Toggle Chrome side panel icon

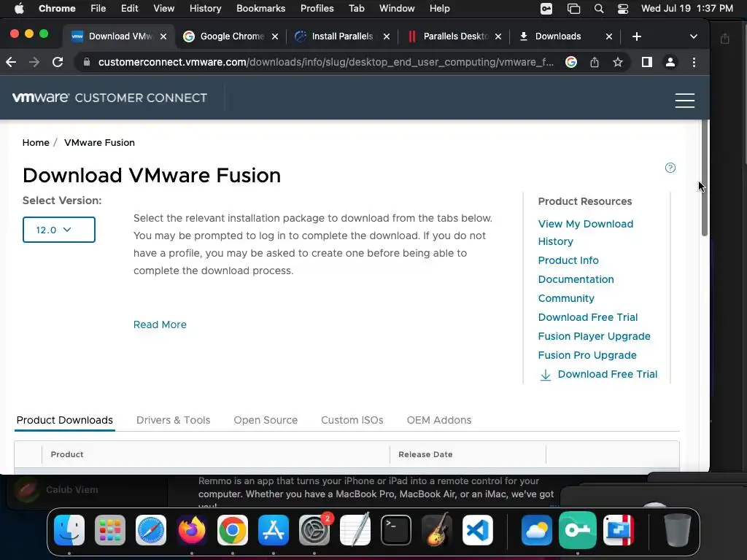646,62
